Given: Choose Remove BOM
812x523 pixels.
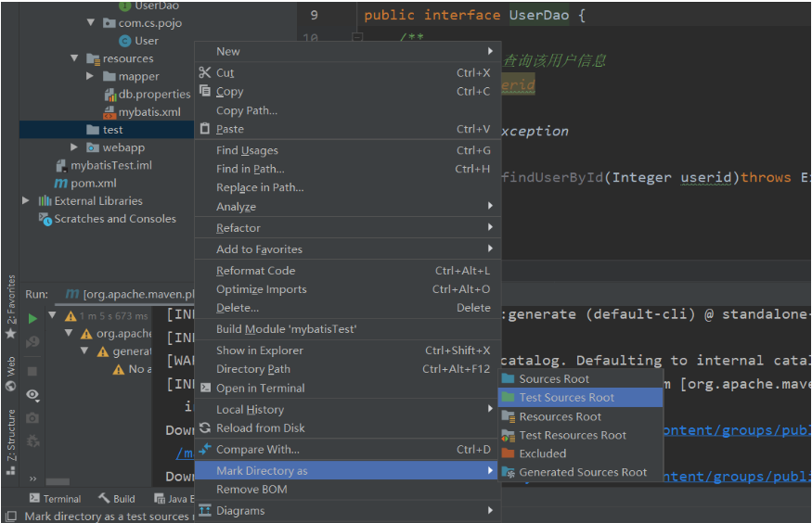Looking at the screenshot, I should 348,489.
